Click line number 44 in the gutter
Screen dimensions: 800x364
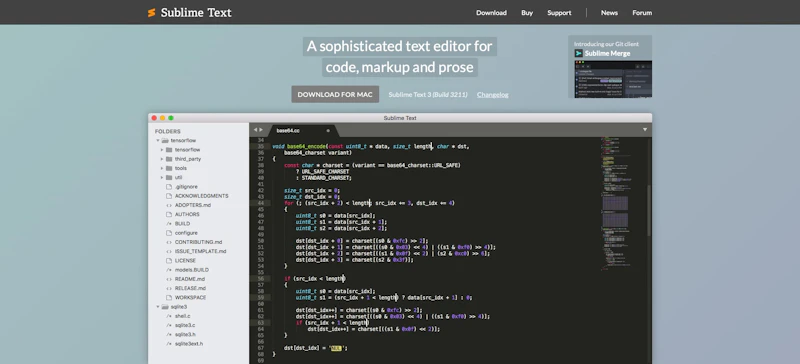261,203
